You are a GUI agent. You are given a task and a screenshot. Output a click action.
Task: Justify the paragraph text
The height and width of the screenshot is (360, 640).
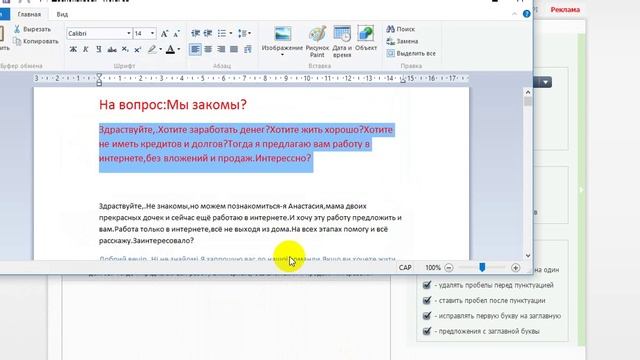coord(233,49)
